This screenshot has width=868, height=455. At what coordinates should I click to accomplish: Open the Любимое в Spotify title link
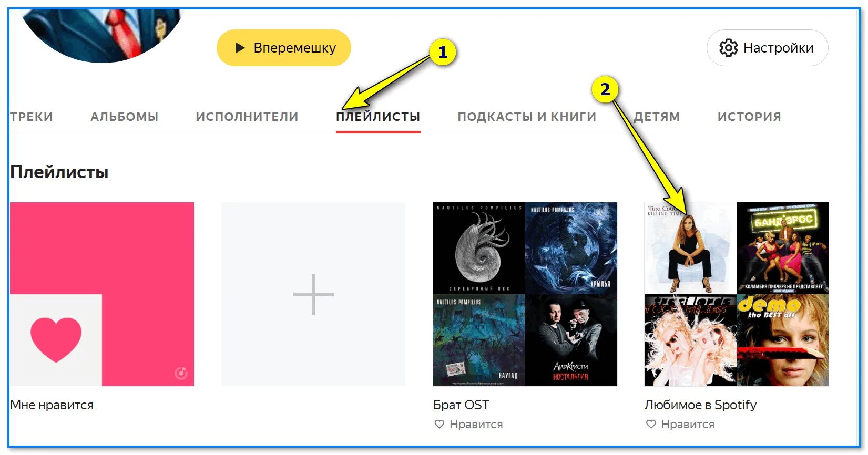click(700, 405)
